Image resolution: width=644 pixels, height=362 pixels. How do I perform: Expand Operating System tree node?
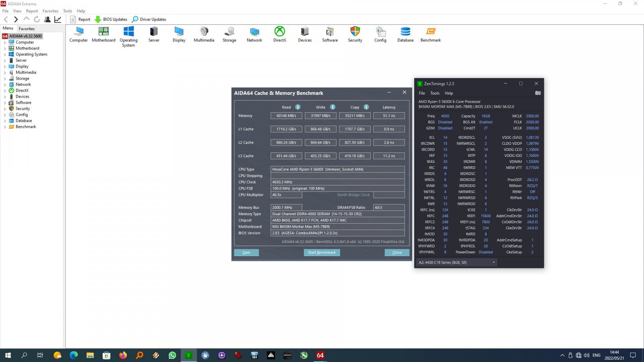click(5, 54)
